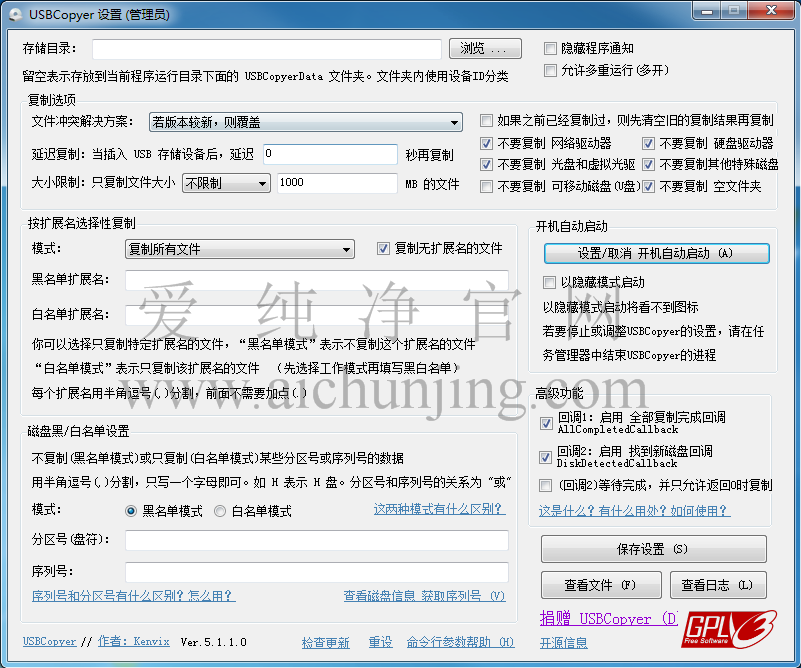The image size is (801, 668).
Task: Toggle 不要复制其他特殊磁盘 checkbox
Action: pyautogui.click(x=648, y=164)
